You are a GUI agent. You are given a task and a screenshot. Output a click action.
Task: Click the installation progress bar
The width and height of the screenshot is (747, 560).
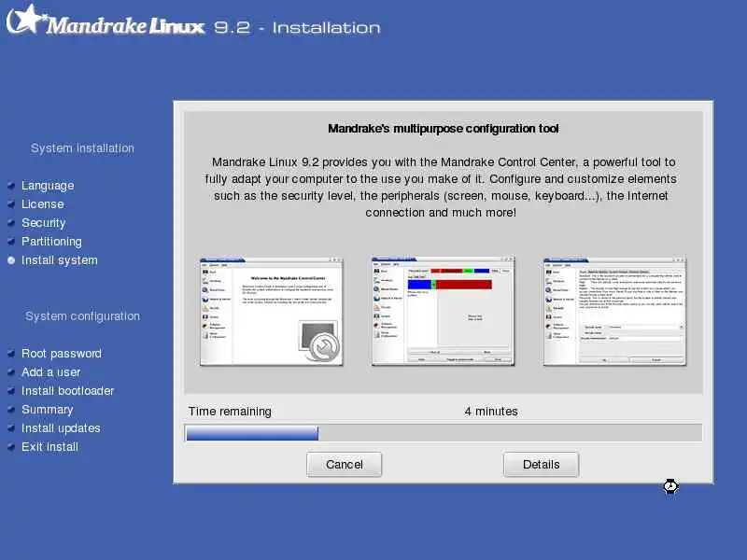point(443,433)
